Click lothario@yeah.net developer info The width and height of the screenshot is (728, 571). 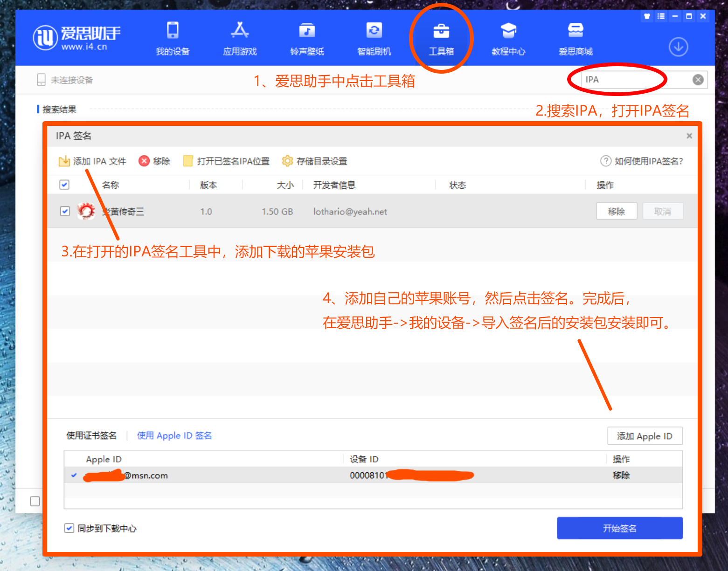click(350, 212)
